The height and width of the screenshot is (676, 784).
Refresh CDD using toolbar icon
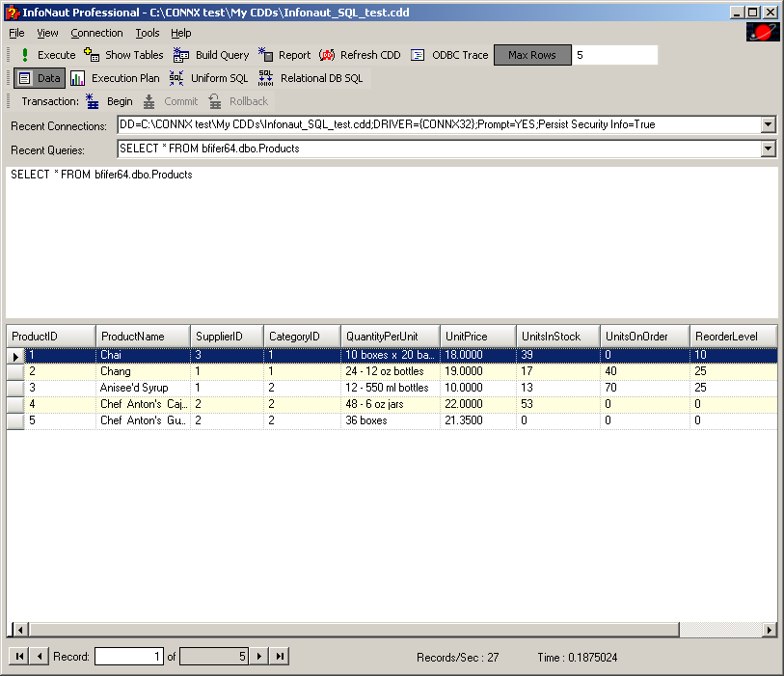327,55
